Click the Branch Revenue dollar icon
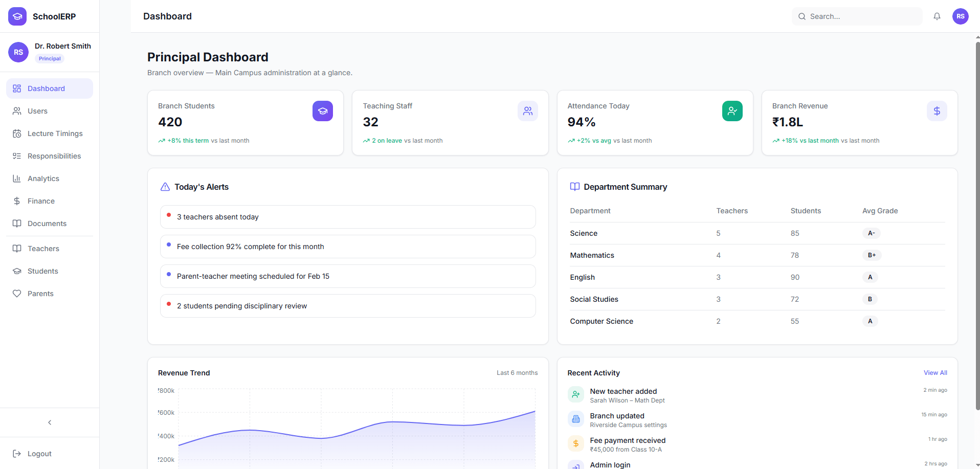Screen dimensions: 980x469 (x=937, y=111)
